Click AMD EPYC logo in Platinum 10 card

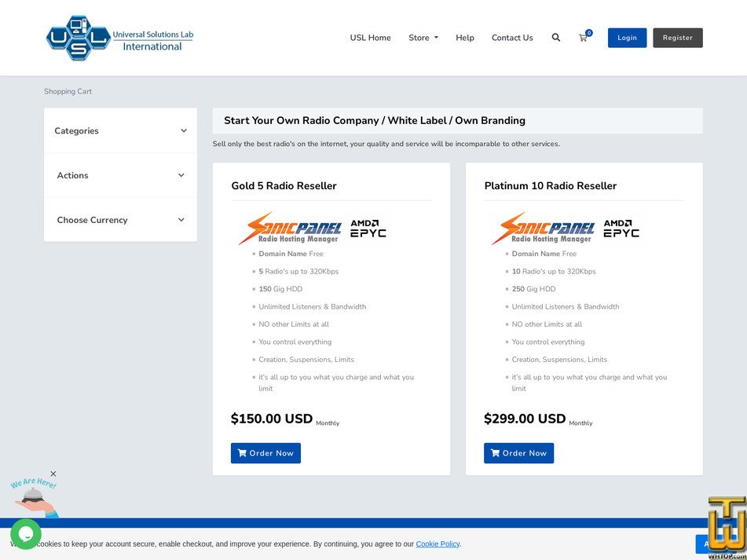click(x=621, y=229)
